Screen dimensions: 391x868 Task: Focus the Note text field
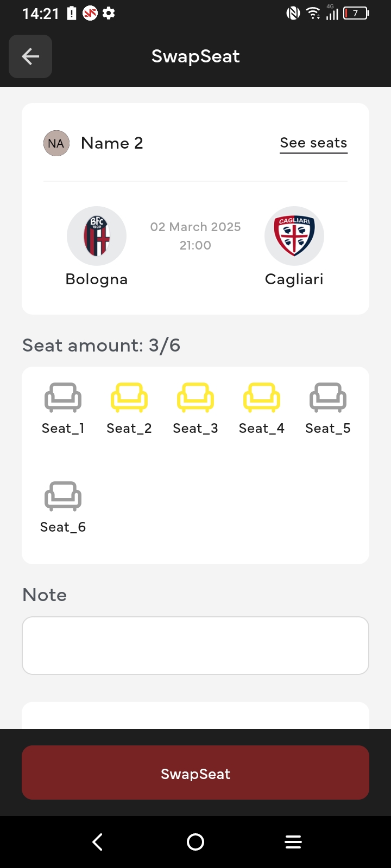pos(195,646)
